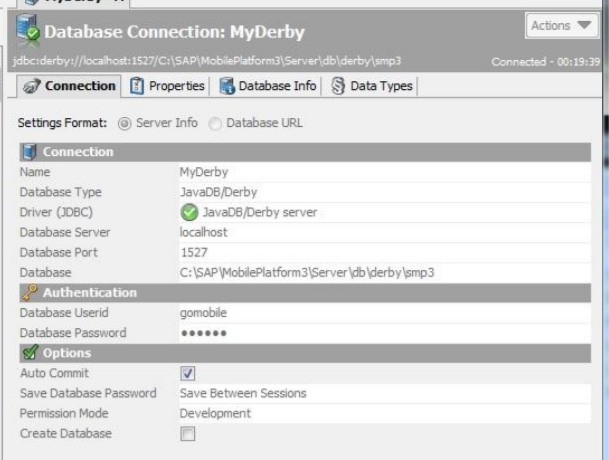Click the Database Connection: MyDerby title
The width and height of the screenshot is (609, 460).
pos(174,32)
